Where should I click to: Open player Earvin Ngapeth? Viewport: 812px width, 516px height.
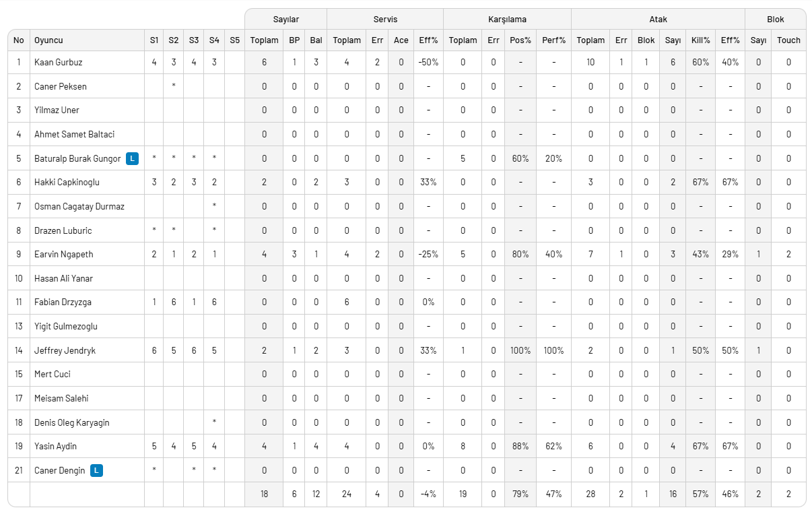coord(65,255)
